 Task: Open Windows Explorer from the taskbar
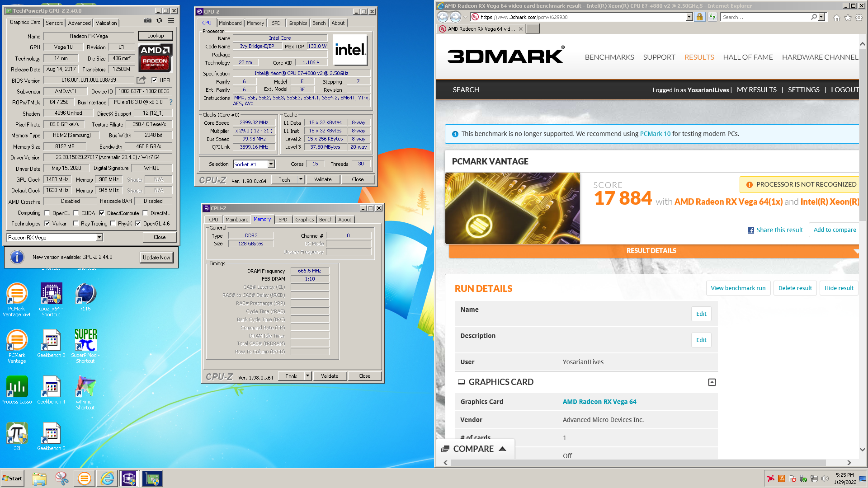(39, 479)
